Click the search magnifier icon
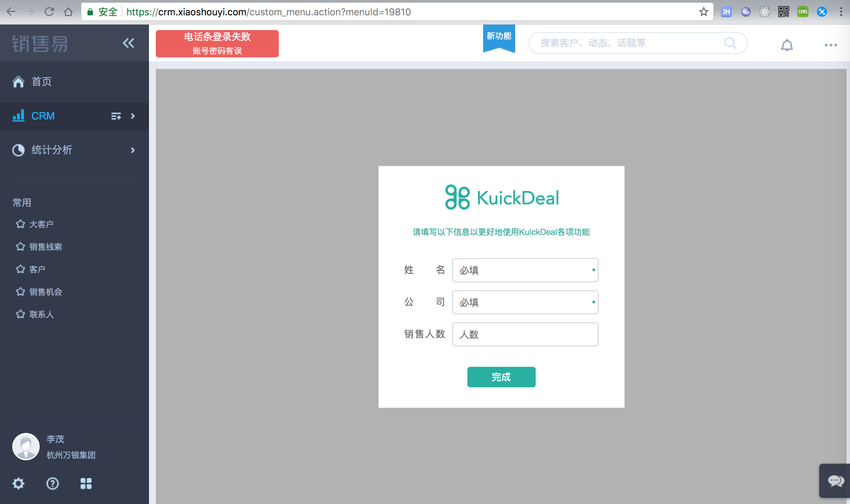 click(x=730, y=43)
